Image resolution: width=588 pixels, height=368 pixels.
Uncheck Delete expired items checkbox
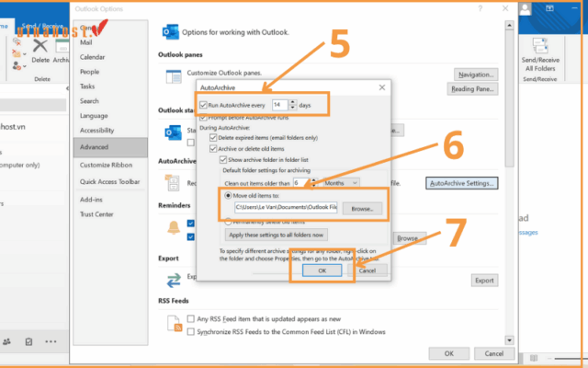[x=212, y=137]
